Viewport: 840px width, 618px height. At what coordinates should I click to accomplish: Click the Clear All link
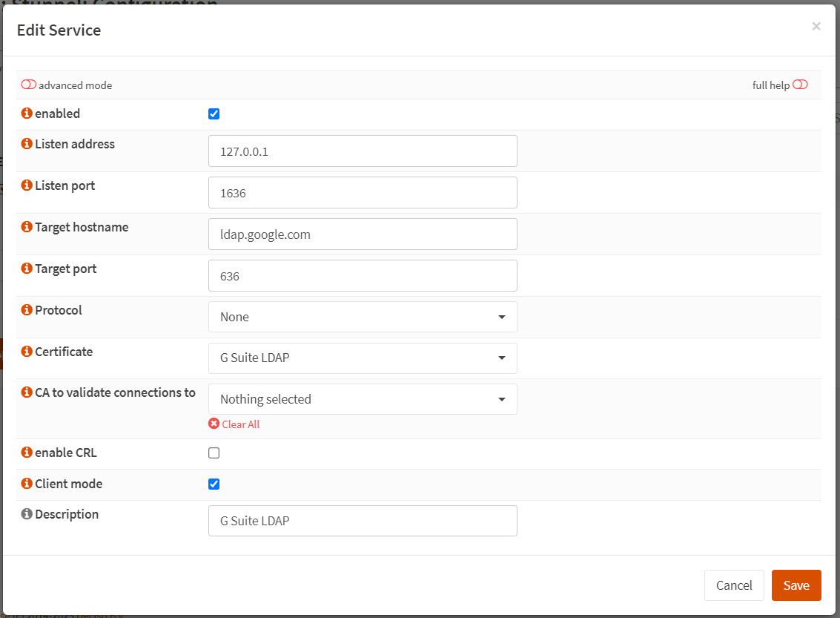coord(240,424)
